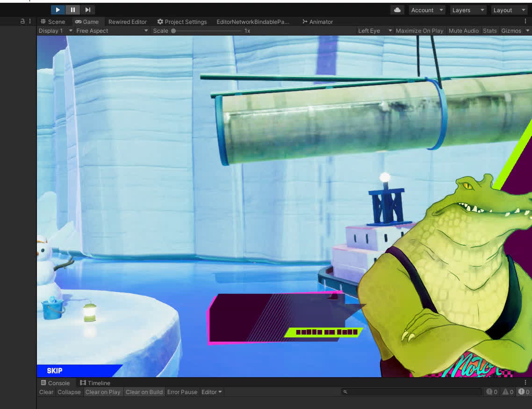Viewport: 532px width, 409px height.
Task: Toggle Collapse in the Console
Action: click(x=69, y=392)
